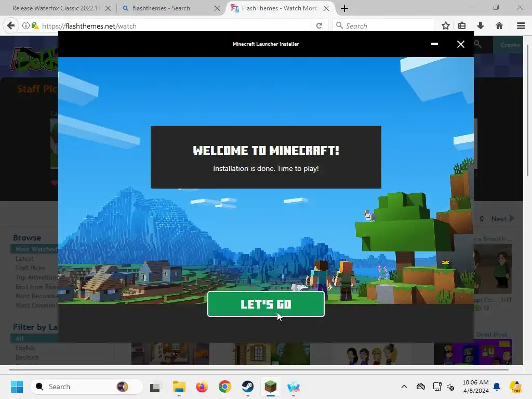
Task: Open File Explorer from taskbar
Action: (x=179, y=387)
